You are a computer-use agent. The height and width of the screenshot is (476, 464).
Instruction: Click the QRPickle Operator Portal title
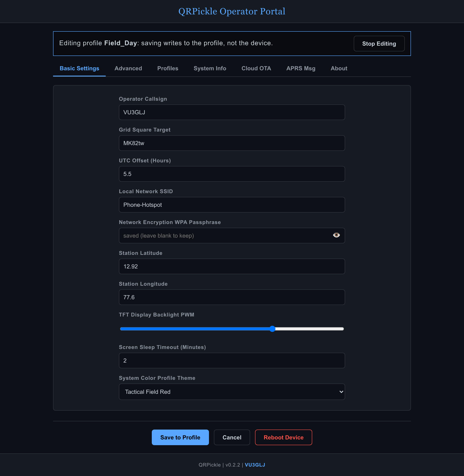[x=232, y=12]
